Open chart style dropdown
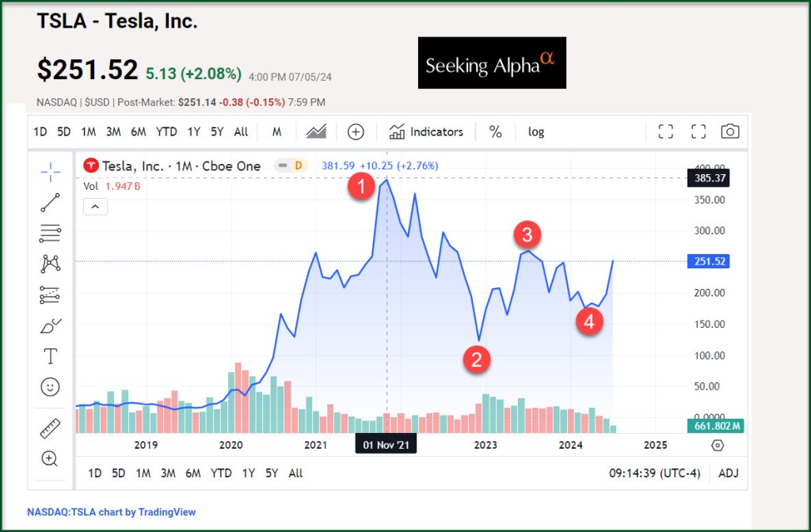 (x=317, y=132)
